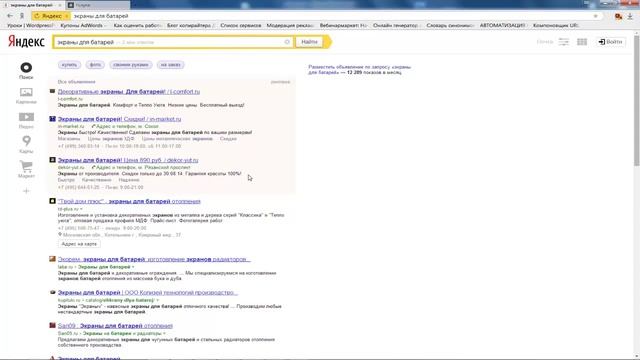Open Экраны для батарей Цена 890 руб link
The height and width of the screenshot is (360, 640).
tap(128, 160)
